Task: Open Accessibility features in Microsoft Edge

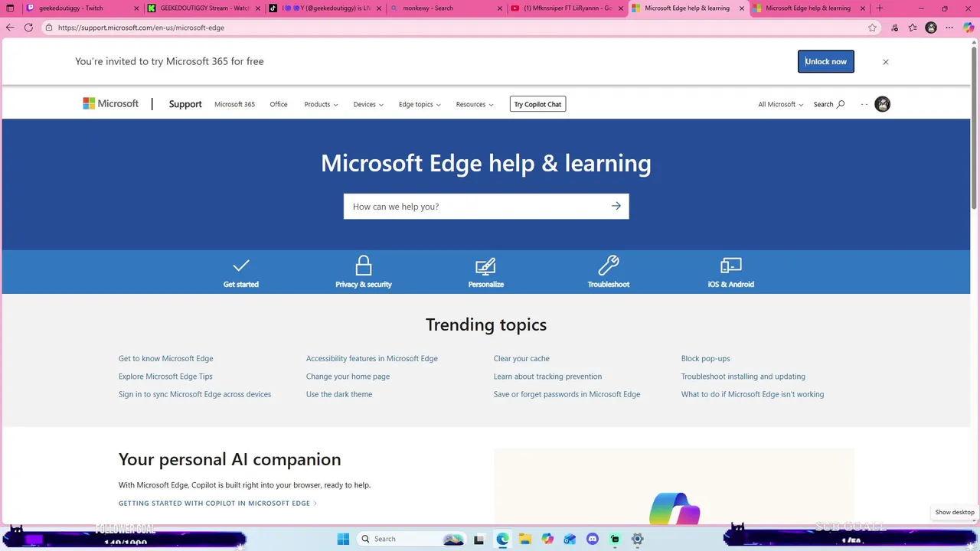Action: tap(372, 358)
